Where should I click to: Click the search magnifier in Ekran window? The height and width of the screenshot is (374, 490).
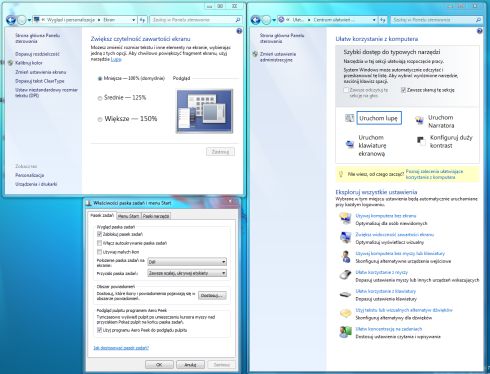238,20
